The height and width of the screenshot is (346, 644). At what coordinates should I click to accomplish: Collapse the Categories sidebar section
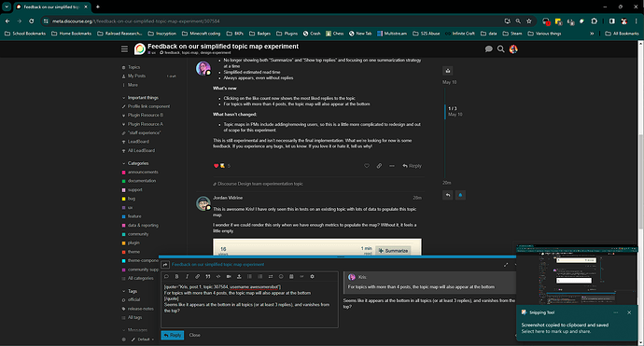pos(135,163)
